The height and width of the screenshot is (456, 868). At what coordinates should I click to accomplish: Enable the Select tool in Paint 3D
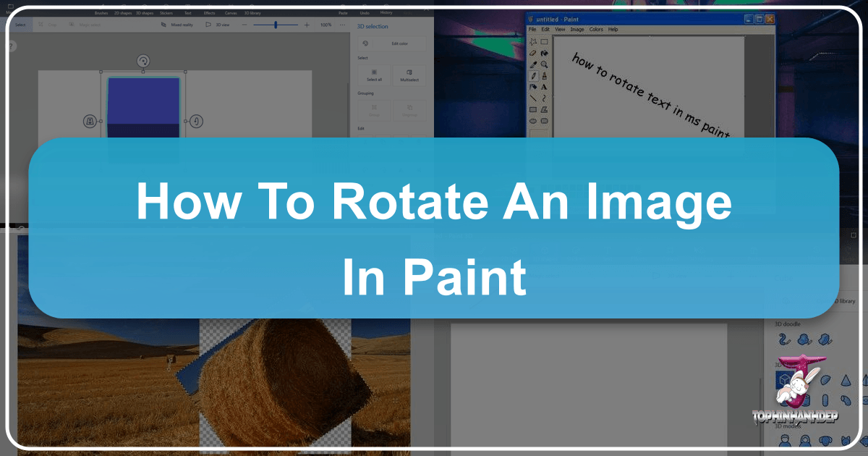pos(20,24)
